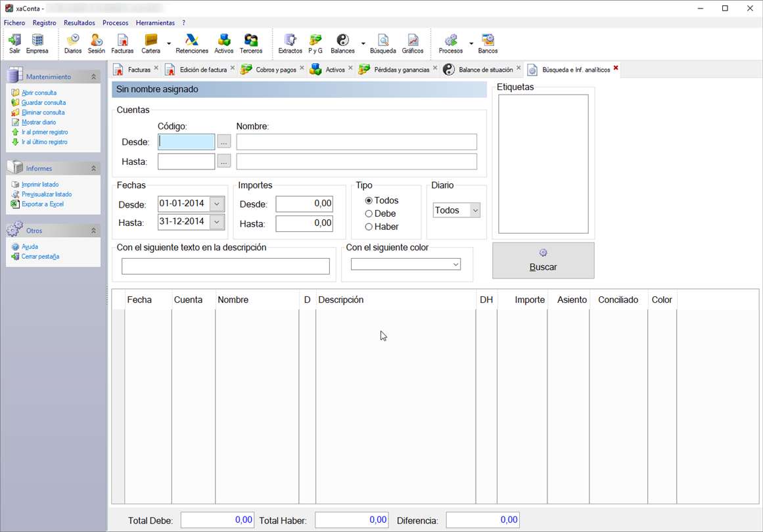Image resolution: width=763 pixels, height=532 pixels.
Task: Collapse the Informes panel
Action: click(x=93, y=168)
